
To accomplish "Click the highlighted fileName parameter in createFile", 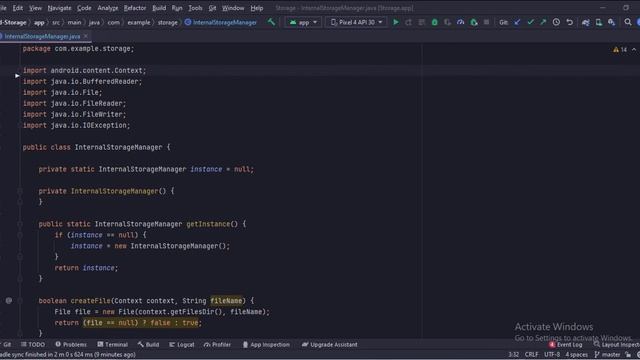I will pos(226,301).
